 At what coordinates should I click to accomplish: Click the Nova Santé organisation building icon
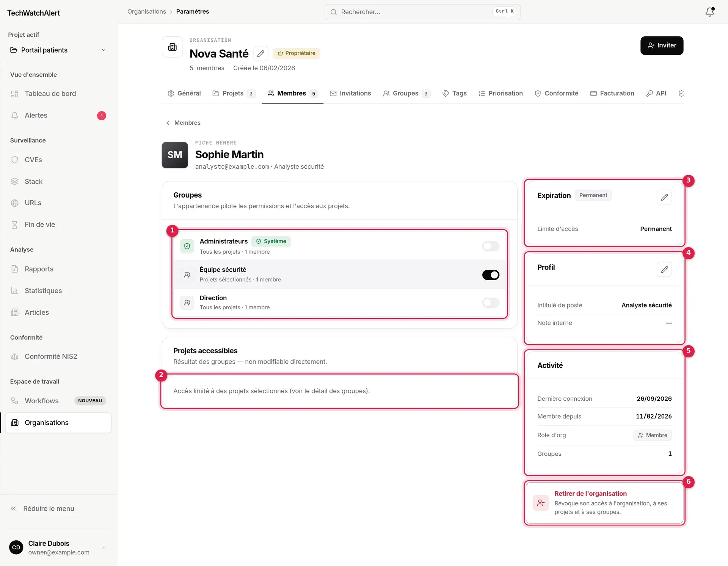coord(173,47)
